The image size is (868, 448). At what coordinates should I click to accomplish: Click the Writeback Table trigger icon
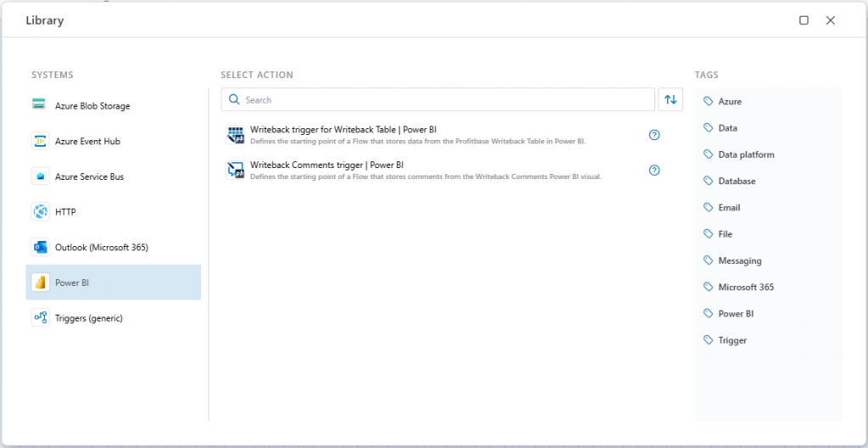pos(236,135)
